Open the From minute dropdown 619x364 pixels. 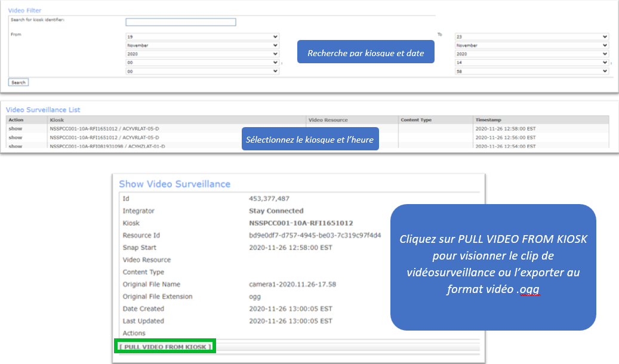(x=202, y=71)
